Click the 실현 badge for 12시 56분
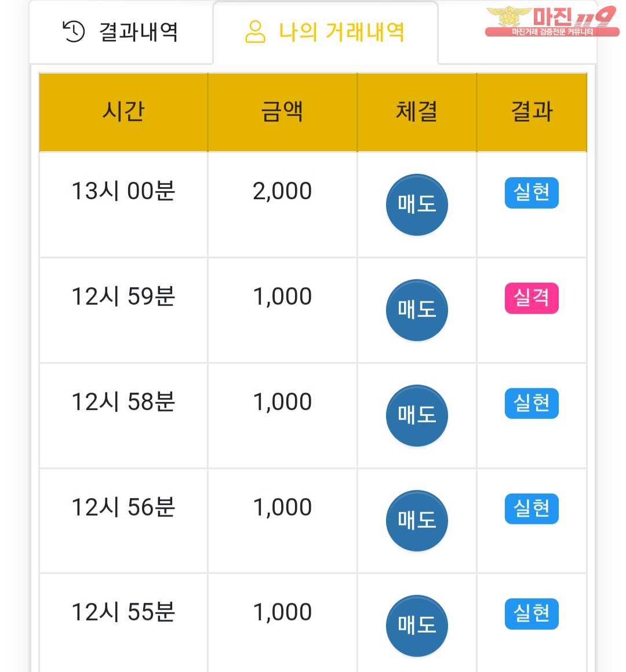This screenshot has height=672, width=626. 532,508
